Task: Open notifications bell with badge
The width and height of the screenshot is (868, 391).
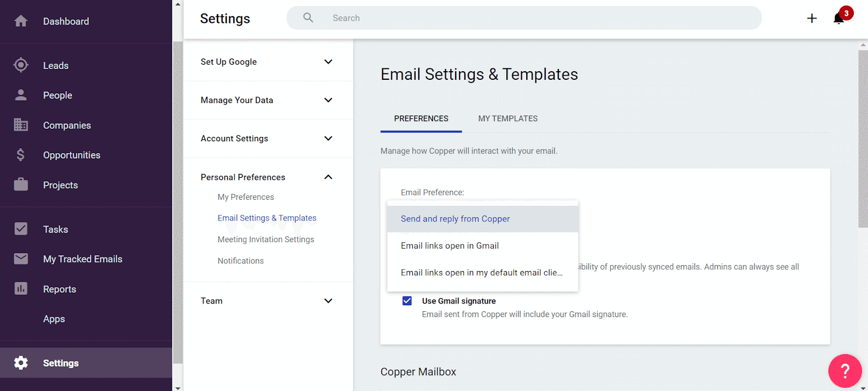Action: 839,18
